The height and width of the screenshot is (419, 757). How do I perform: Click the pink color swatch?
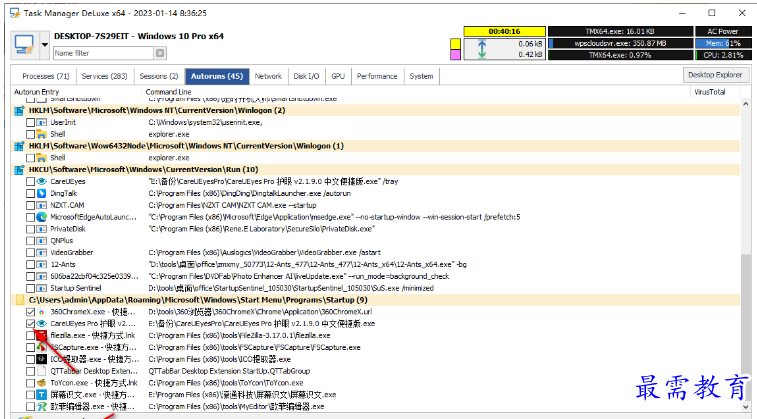pyautogui.click(x=455, y=55)
